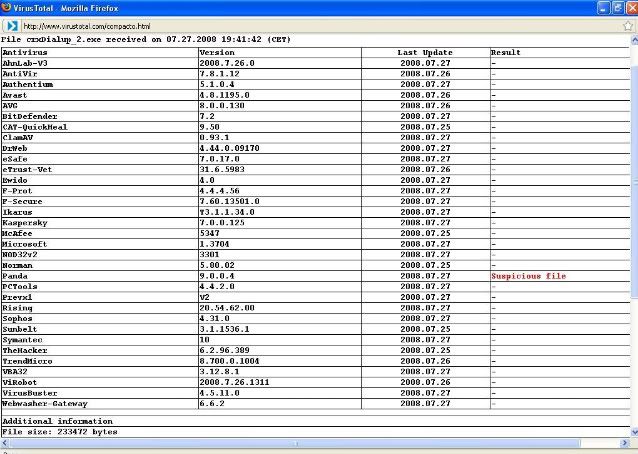Click the red 'Suspicious file' result
The height and width of the screenshot is (454, 638).
point(529,276)
